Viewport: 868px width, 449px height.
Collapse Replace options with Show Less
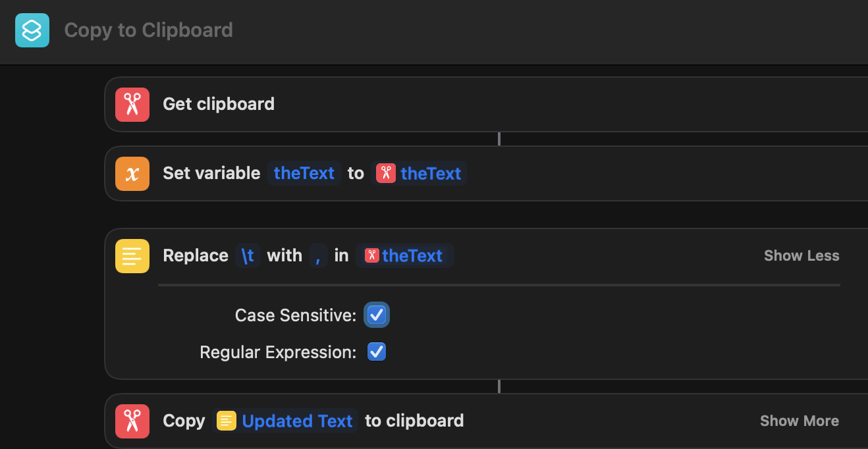801,256
